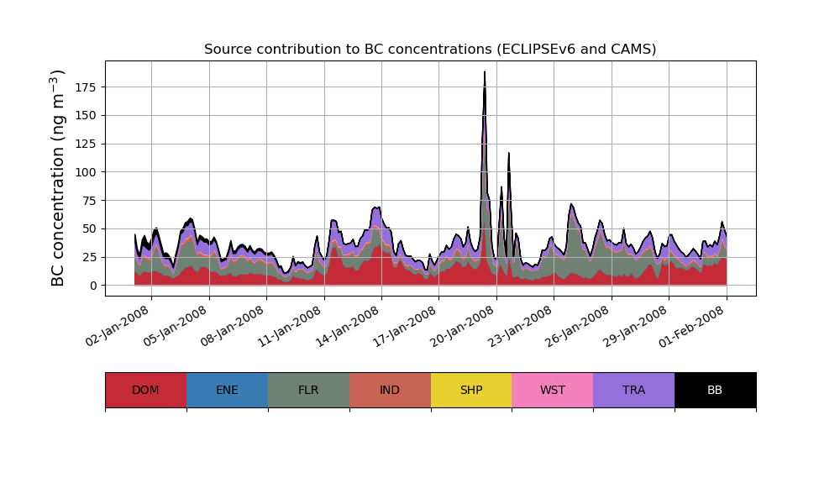This screenshot has height=504, width=840.
Task: Click the purple TRA legend swatch
Action: point(633,390)
